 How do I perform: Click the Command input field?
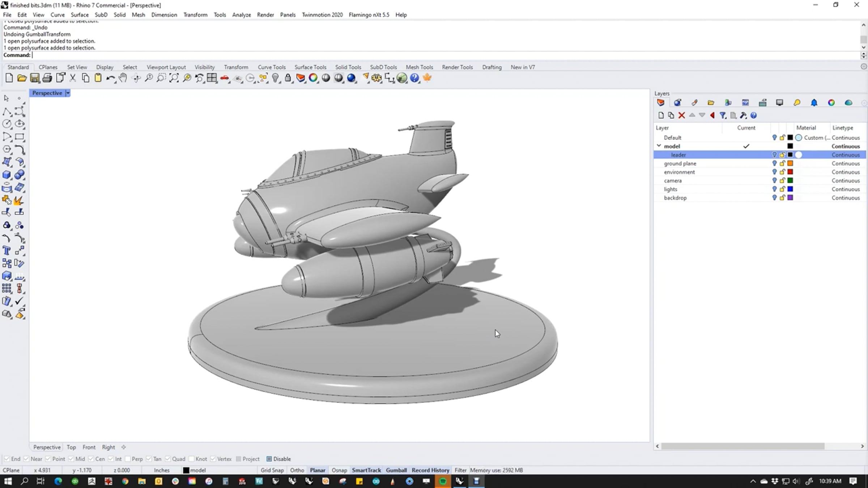point(446,55)
